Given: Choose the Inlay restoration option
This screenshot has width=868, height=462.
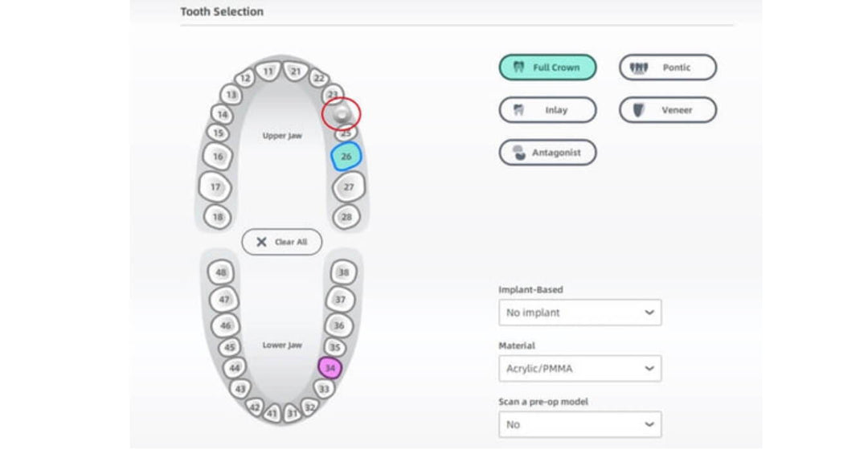Looking at the screenshot, I should click(547, 110).
